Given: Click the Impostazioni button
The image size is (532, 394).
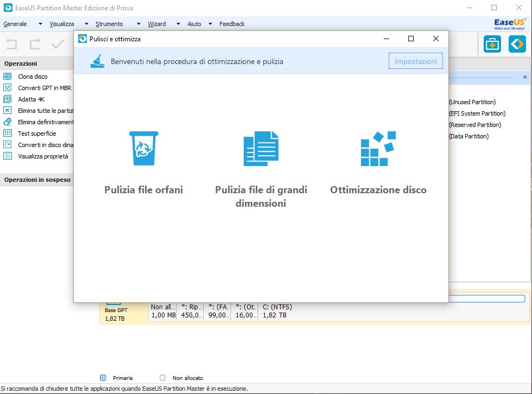Looking at the screenshot, I should click(415, 61).
